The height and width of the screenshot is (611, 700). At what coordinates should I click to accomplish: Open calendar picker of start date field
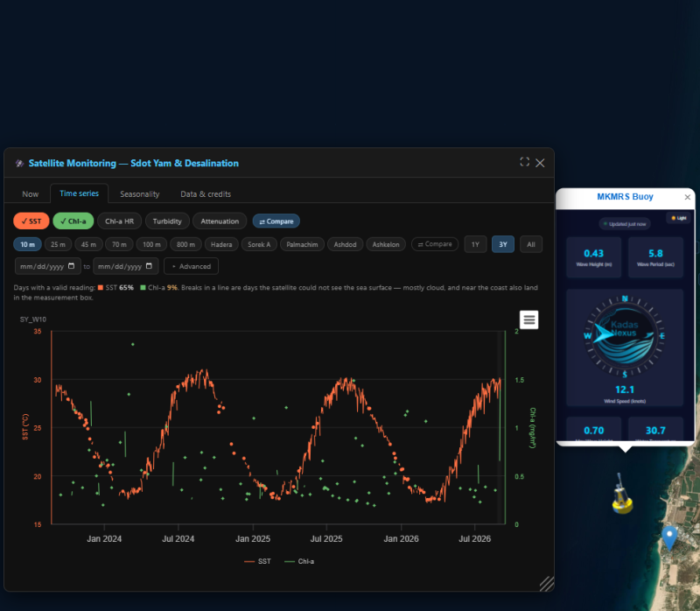click(72, 266)
